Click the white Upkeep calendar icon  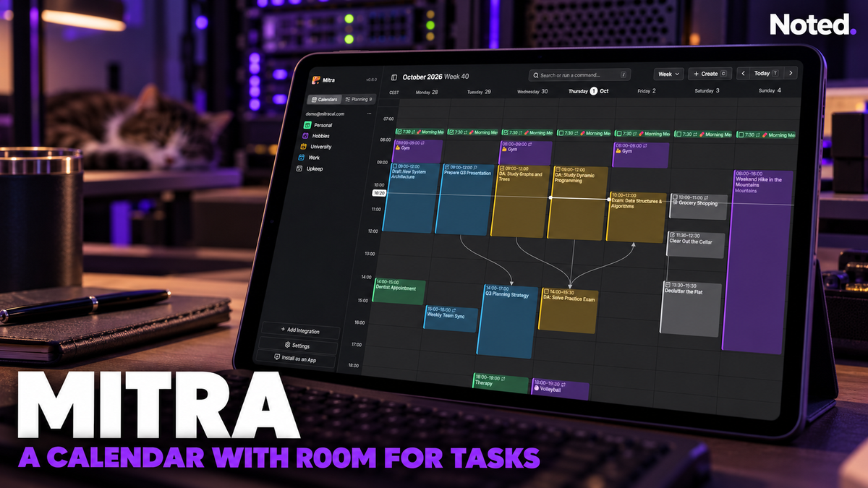click(x=300, y=168)
